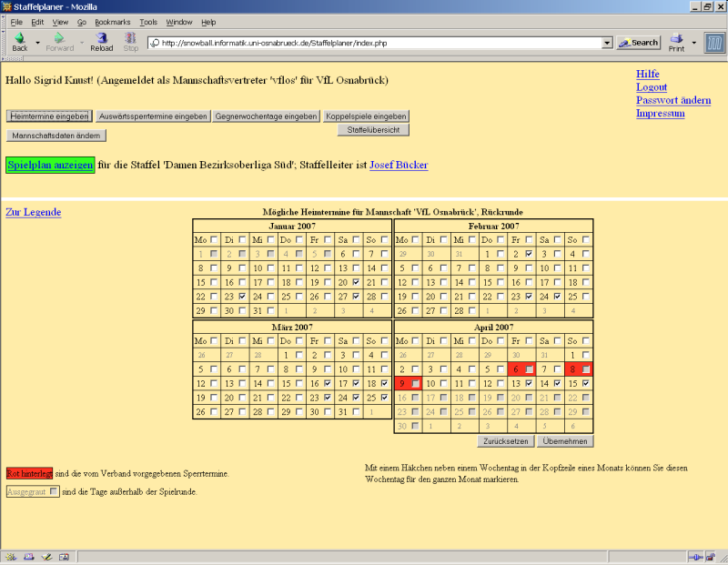Click the Logout link

pos(652,86)
